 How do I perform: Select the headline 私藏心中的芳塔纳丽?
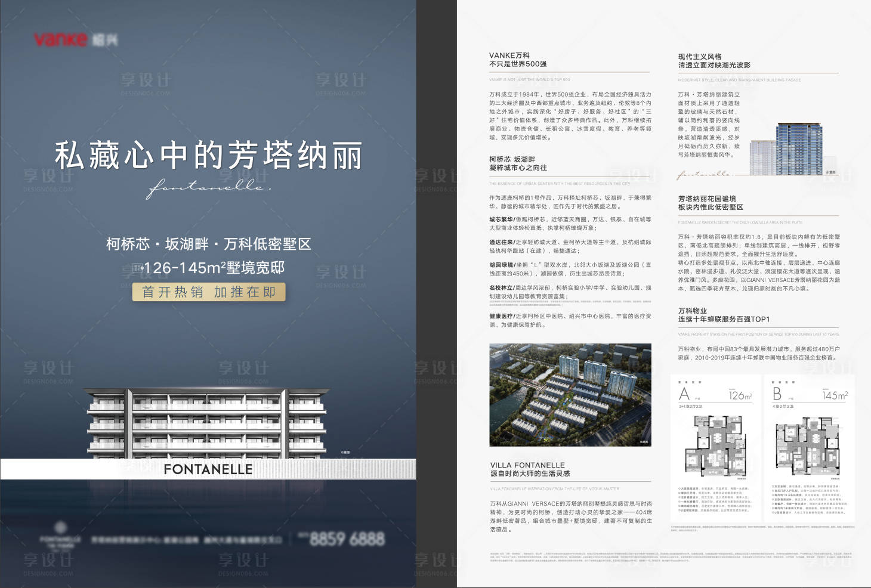point(209,156)
